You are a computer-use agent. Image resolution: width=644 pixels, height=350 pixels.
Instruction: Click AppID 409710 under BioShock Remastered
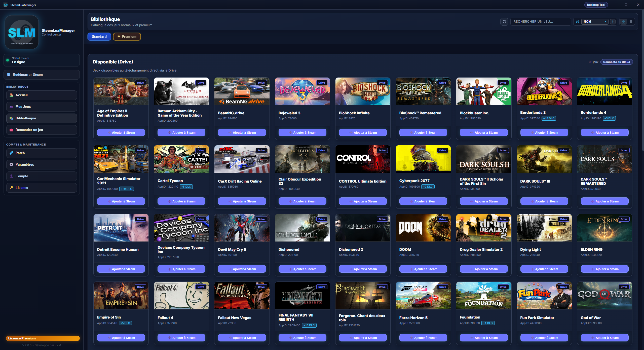point(409,118)
